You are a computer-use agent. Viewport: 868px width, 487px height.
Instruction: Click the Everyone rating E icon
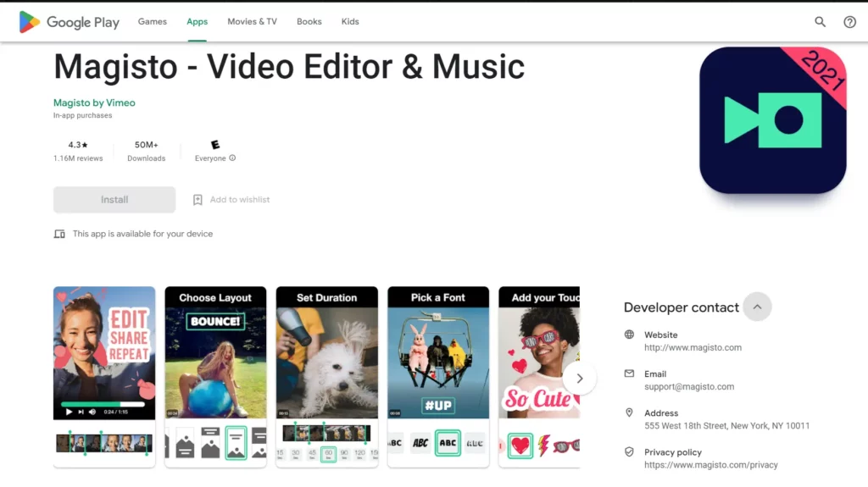[215, 145]
